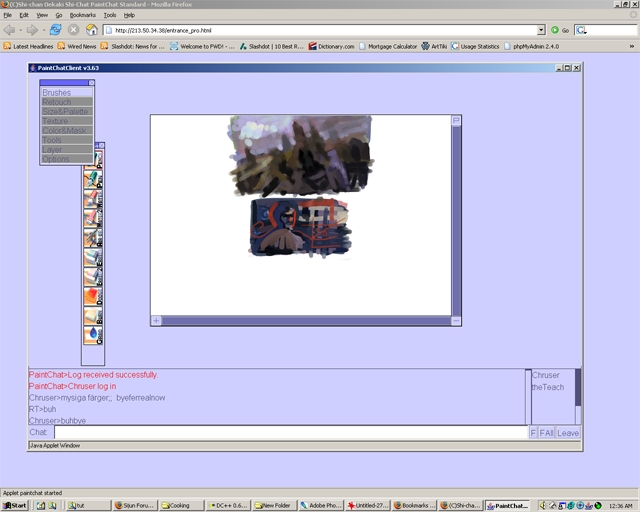
Task: Click the canvas vertical scrollbar
Action: tap(456, 220)
